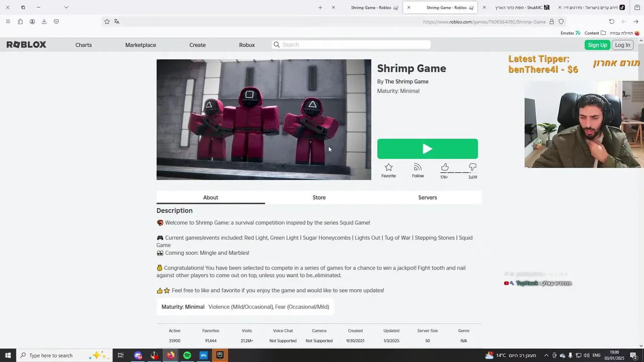Click the Windows Start button

pos(8,355)
